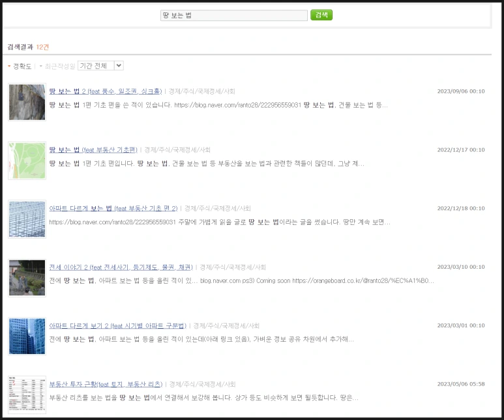Viewport: 504px width, 420px height.
Task: Click snippet starting 땅 보는 법 1편 기초 편입니다
Action: (207, 164)
